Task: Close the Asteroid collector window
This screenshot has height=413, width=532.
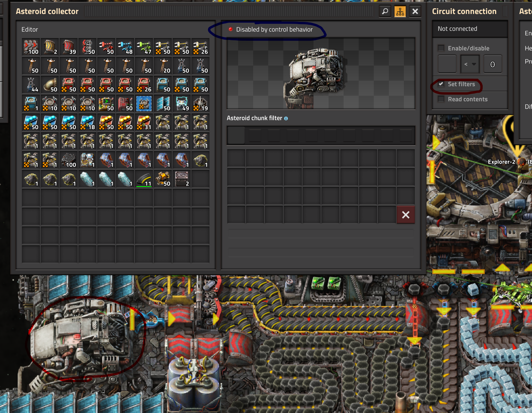Action: [x=415, y=11]
